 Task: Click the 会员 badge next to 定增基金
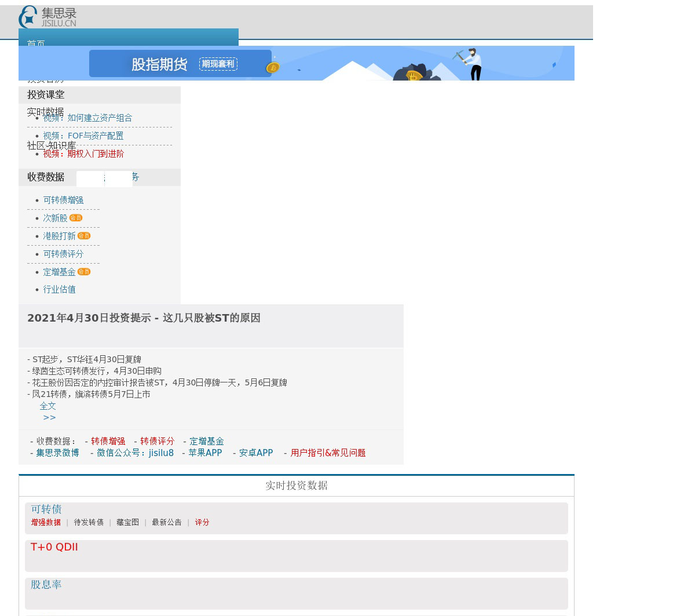coord(84,272)
